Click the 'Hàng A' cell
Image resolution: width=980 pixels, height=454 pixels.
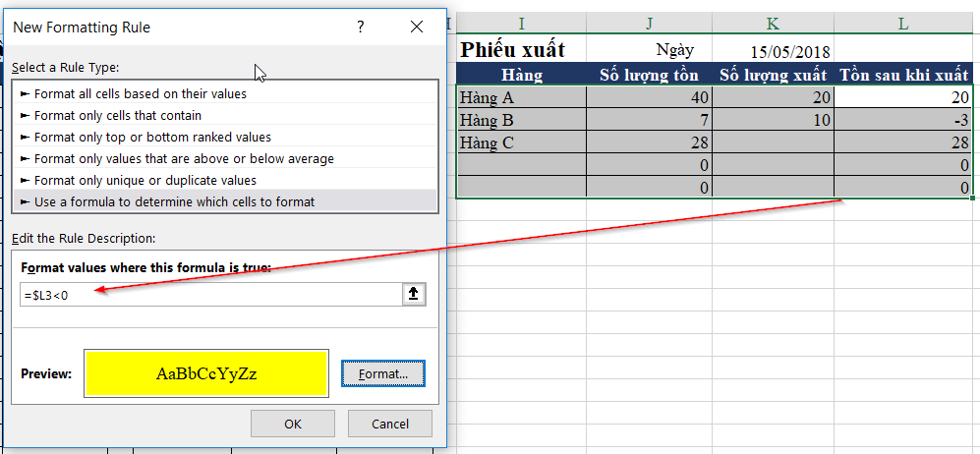click(521, 97)
